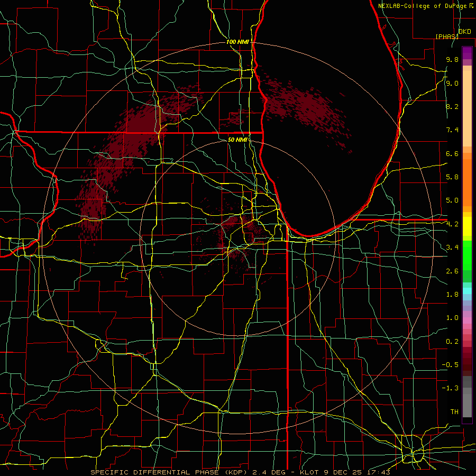476x476 pixels.
Task: Click the 4.2 scale value
Action: pos(452,224)
